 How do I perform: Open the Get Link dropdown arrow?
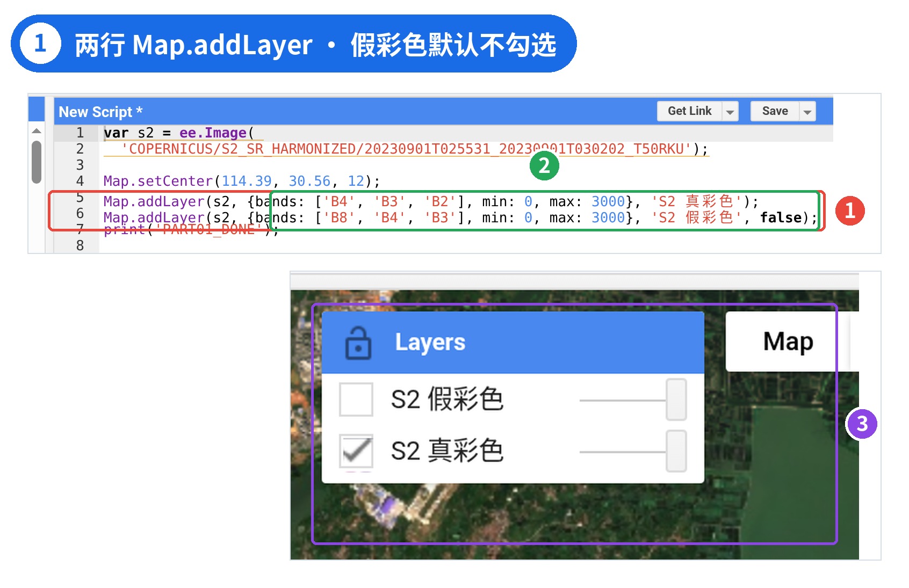[x=730, y=111]
